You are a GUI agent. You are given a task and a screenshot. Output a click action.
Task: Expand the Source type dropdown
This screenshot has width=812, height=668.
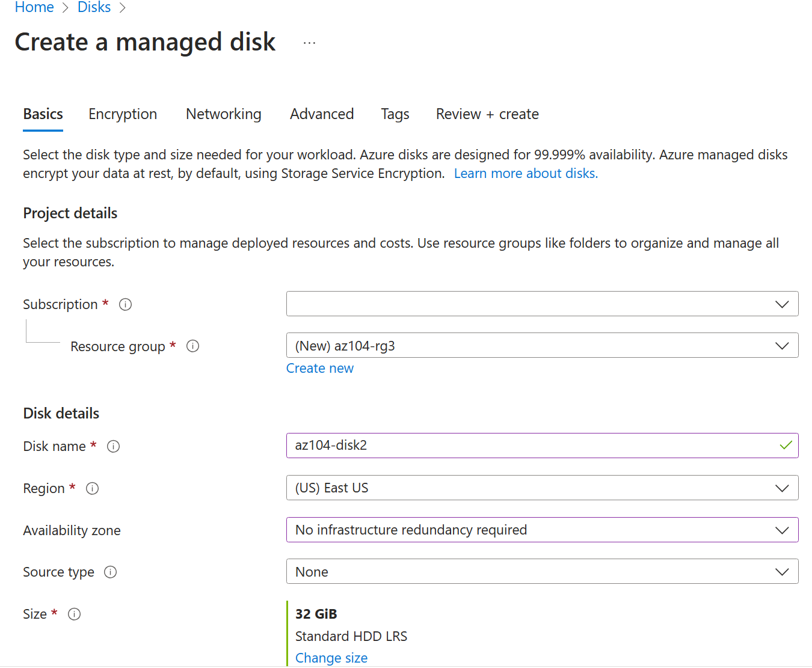point(541,572)
